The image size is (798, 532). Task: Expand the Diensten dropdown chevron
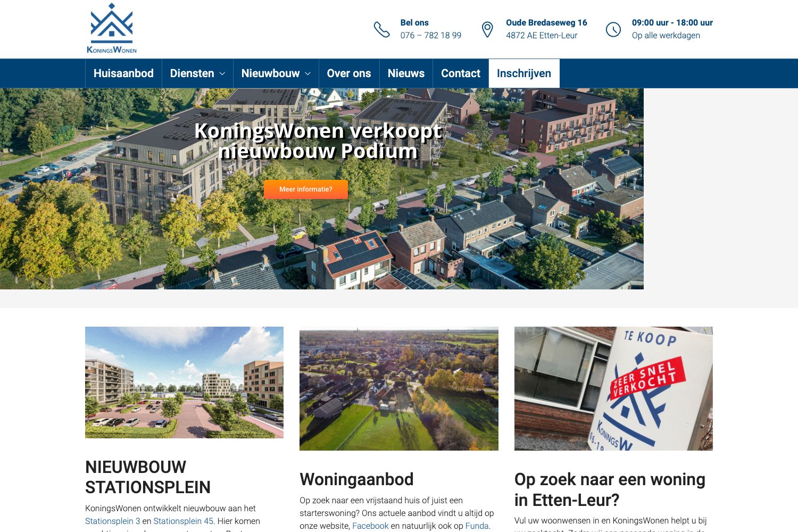point(222,73)
